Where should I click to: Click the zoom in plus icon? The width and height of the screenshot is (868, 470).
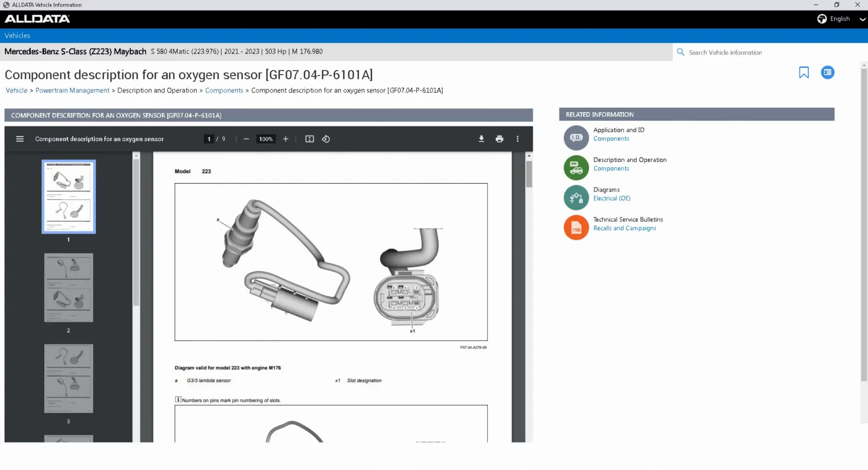[286, 139]
